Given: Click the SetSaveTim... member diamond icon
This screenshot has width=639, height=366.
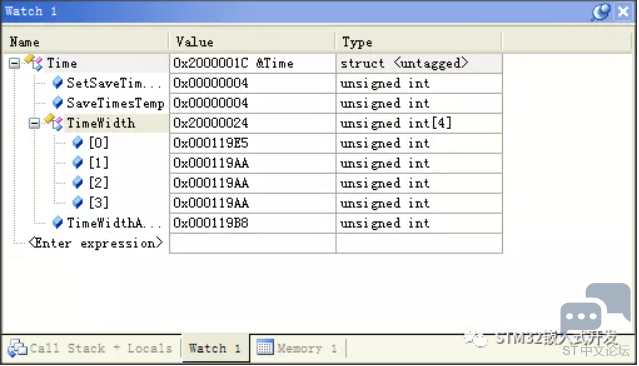Looking at the screenshot, I should pyautogui.click(x=57, y=83).
